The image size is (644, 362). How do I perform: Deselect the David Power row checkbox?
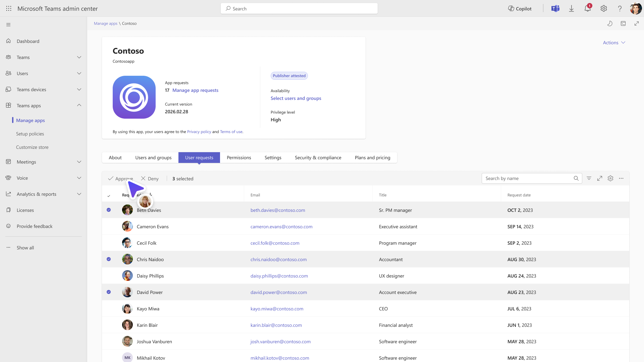point(109,292)
